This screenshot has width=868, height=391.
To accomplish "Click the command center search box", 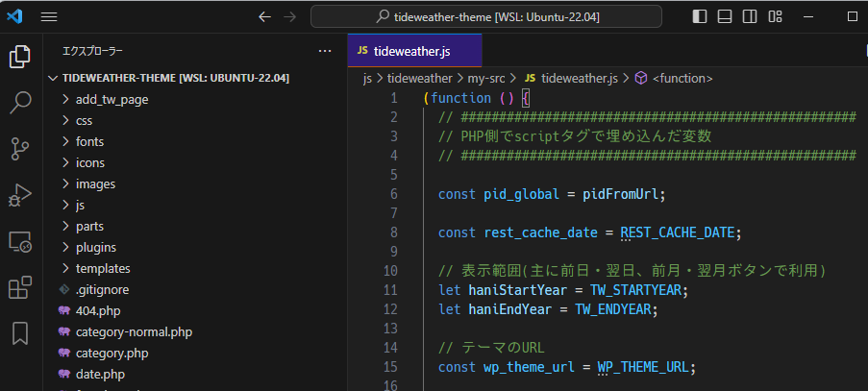I will tap(486, 16).
